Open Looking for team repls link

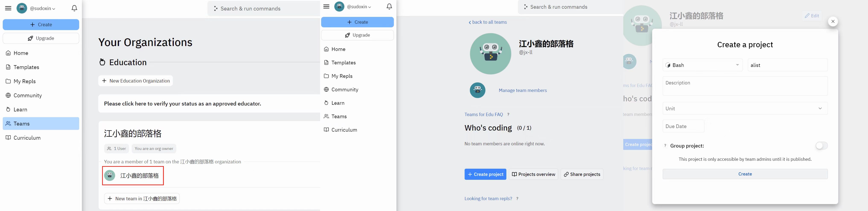point(488,199)
